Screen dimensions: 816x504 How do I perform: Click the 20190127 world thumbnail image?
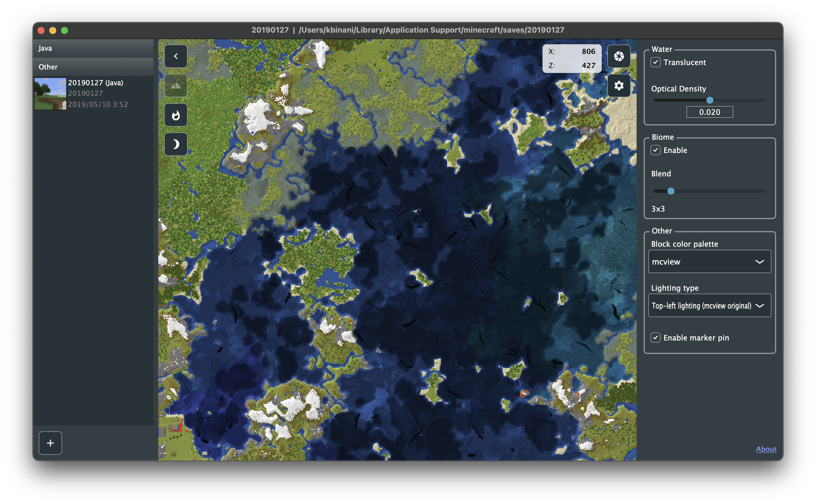(50, 94)
